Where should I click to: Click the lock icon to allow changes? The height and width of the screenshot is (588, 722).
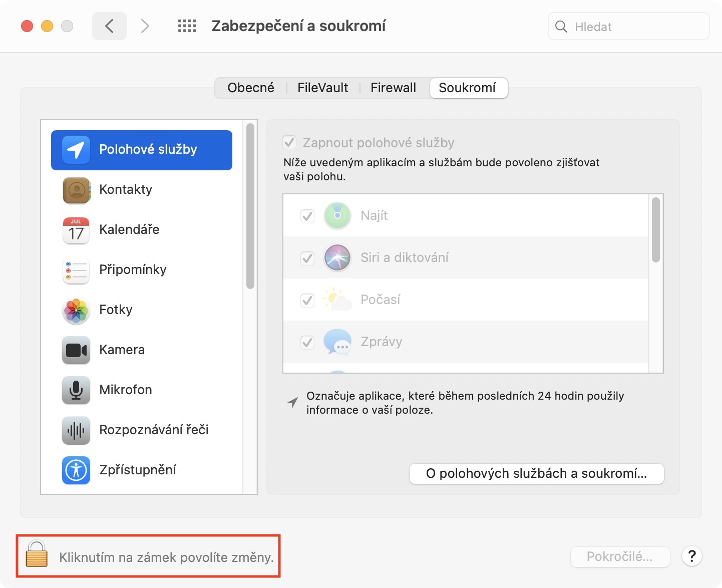(x=37, y=554)
